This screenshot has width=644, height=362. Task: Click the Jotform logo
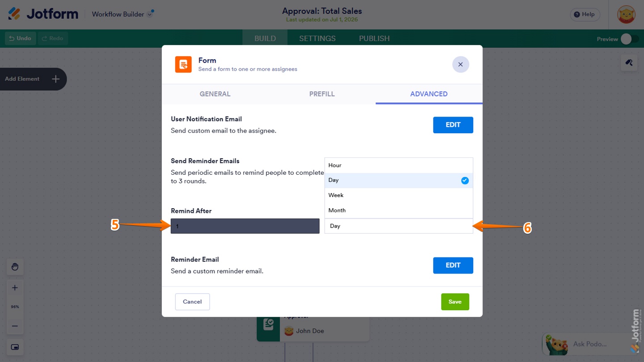[x=43, y=14]
